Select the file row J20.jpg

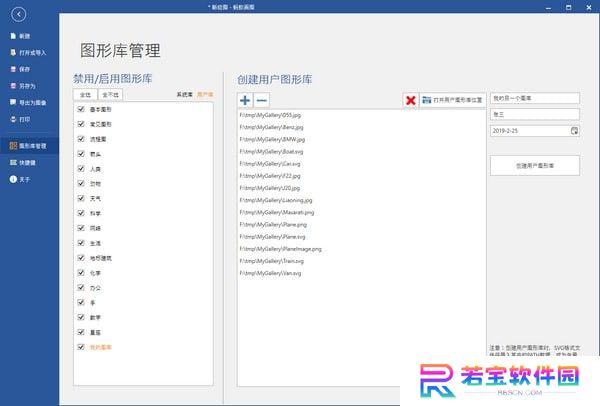coord(361,188)
